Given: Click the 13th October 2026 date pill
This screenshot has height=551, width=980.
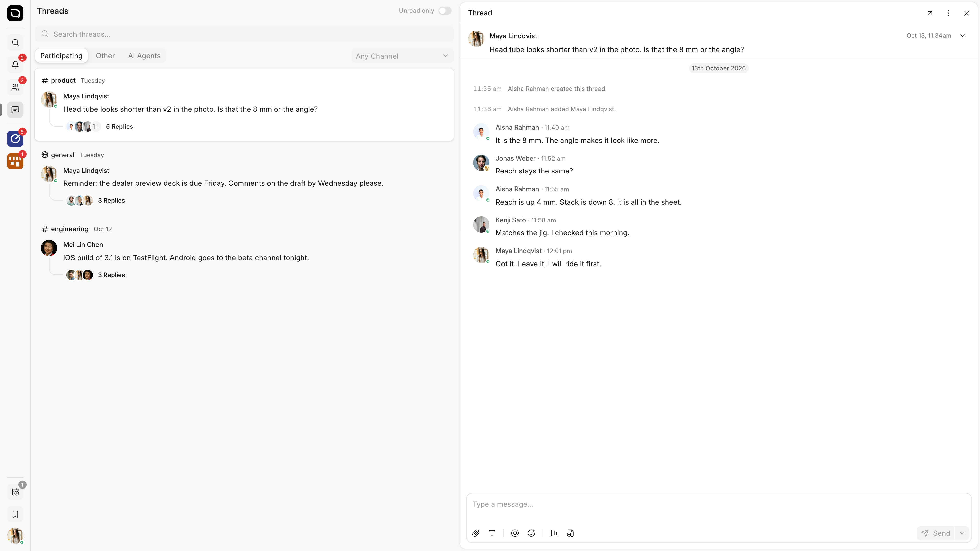Looking at the screenshot, I should 719,68.
